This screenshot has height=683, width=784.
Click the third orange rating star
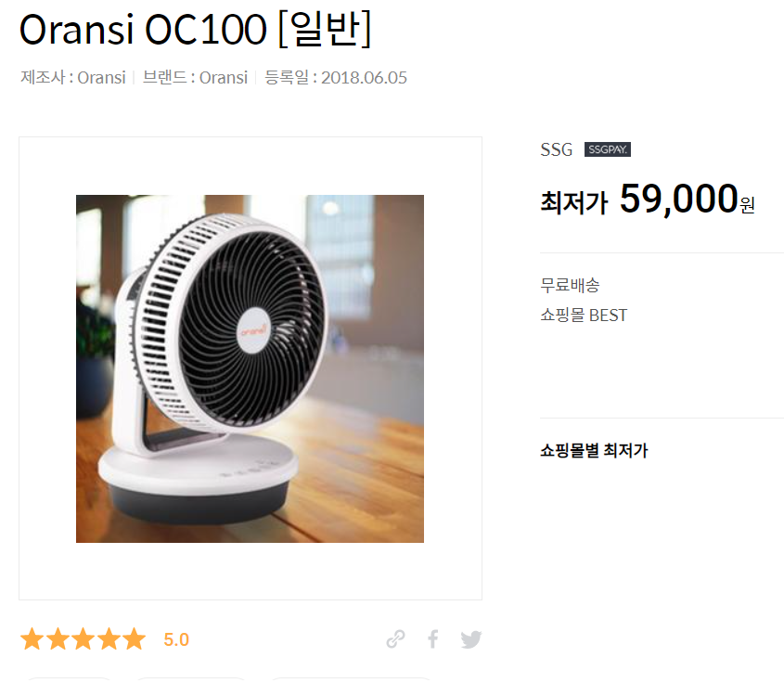[83, 639]
